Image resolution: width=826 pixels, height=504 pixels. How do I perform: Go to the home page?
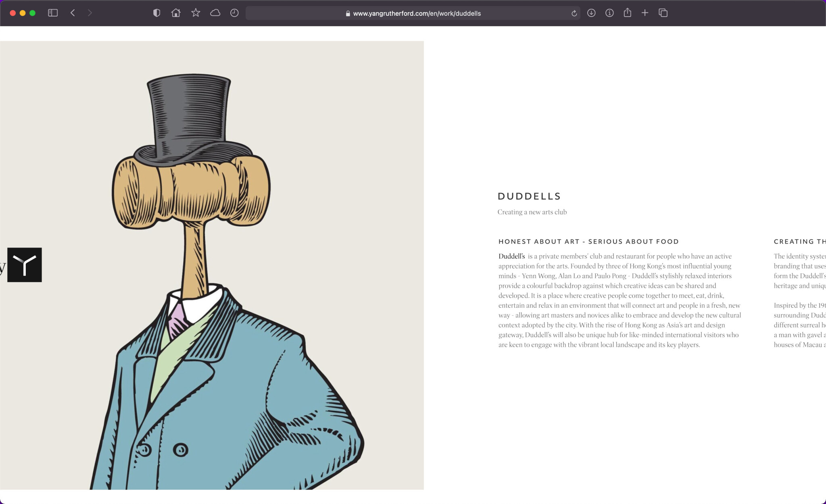click(175, 13)
